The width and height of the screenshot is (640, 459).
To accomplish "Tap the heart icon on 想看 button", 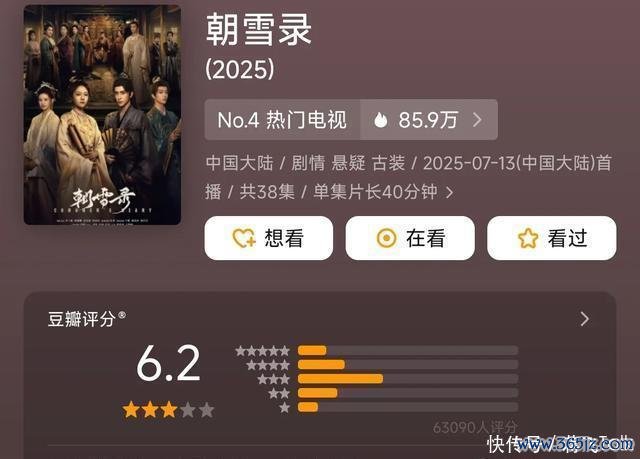I will point(244,238).
